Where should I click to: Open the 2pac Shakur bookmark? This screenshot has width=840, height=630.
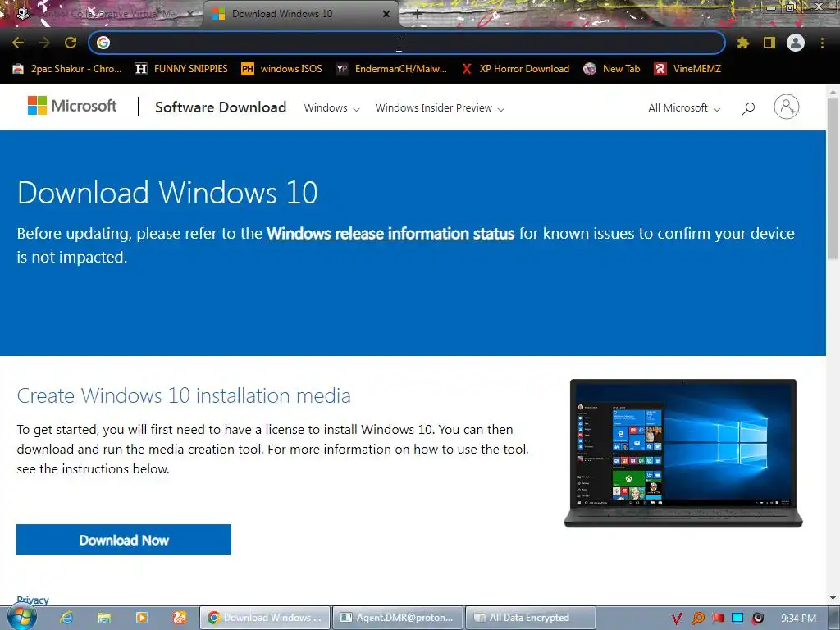coord(67,69)
